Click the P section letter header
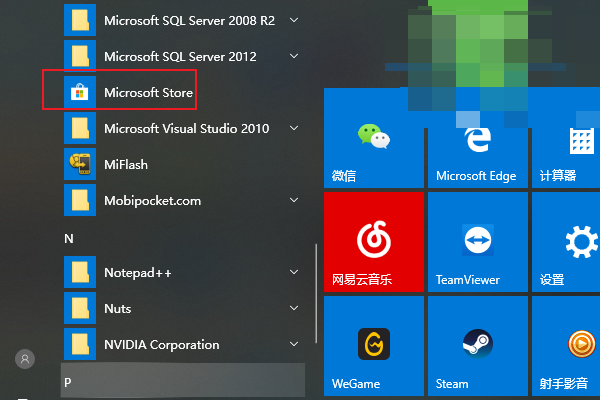Viewport: 600px width, 400px height. [183, 381]
